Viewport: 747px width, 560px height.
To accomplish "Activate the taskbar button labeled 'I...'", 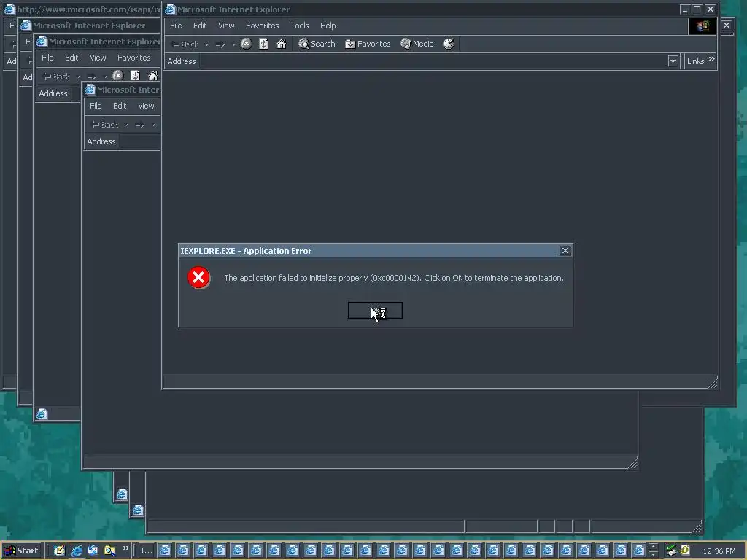I will (x=146, y=551).
